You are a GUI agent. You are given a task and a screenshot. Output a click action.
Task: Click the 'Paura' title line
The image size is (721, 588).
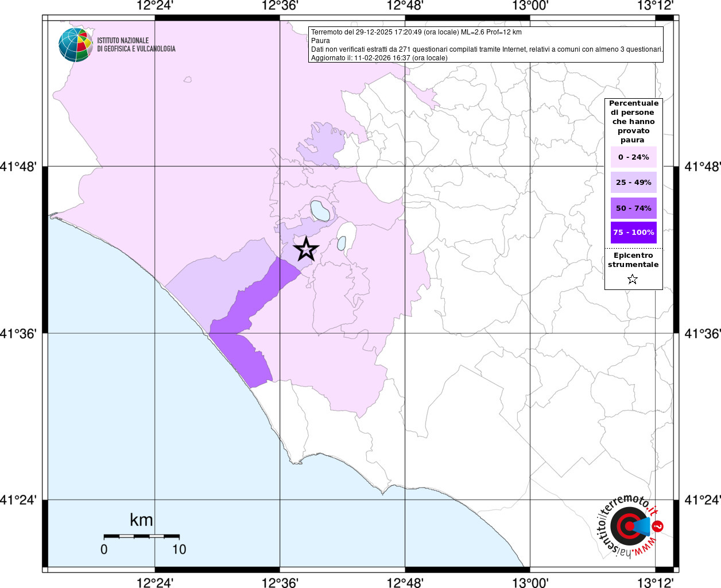point(320,41)
